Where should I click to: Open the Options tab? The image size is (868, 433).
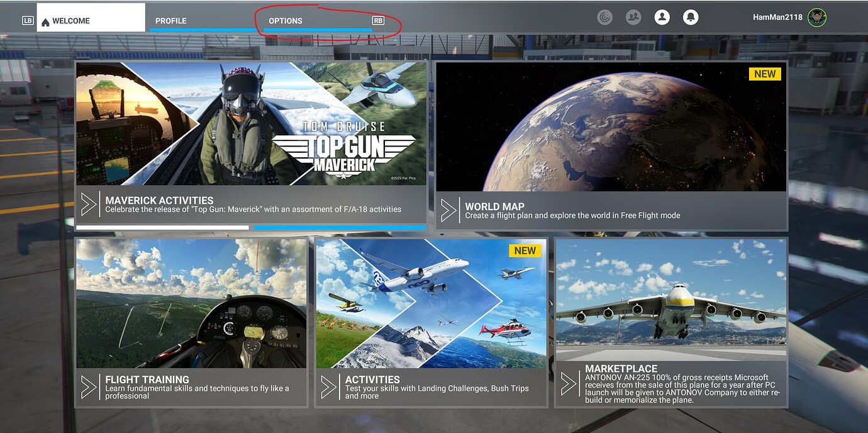click(286, 21)
